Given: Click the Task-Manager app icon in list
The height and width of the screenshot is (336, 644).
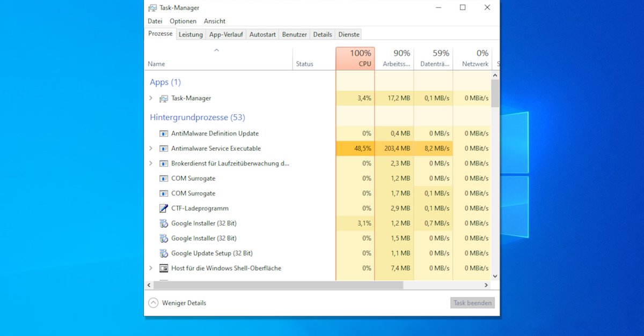Looking at the screenshot, I should [x=164, y=99].
